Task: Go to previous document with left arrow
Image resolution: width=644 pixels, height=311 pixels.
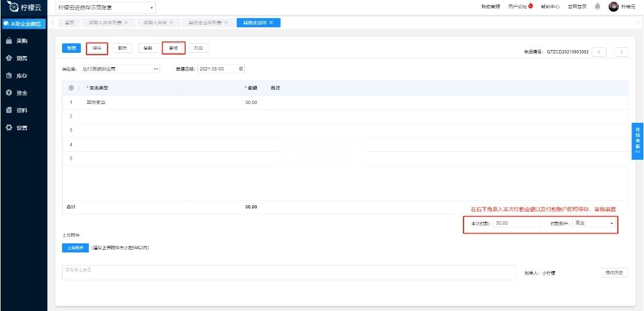Action: tap(599, 52)
